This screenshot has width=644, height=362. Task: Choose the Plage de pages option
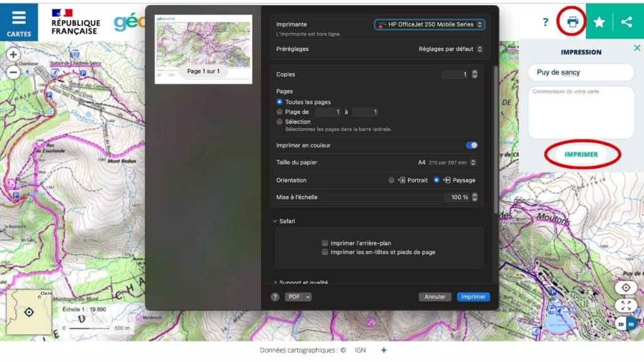pyautogui.click(x=280, y=112)
